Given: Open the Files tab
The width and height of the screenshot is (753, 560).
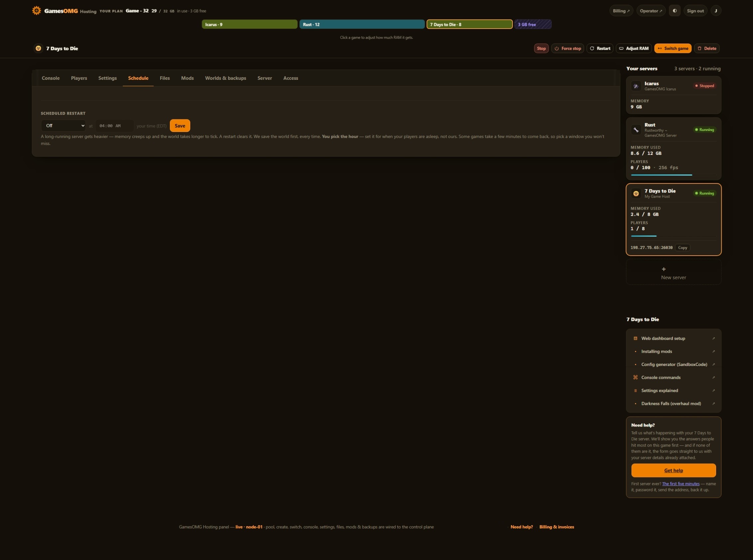Looking at the screenshot, I should tap(165, 78).
